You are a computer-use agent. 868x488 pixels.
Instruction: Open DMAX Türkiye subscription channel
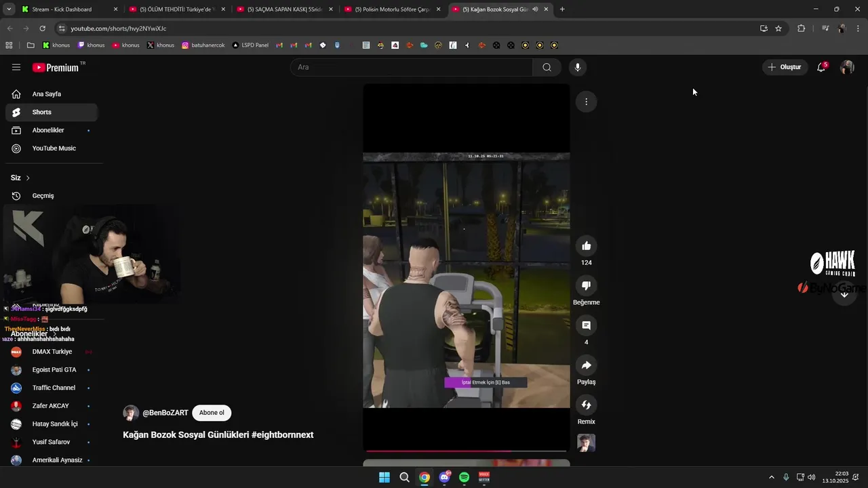pos(52,352)
